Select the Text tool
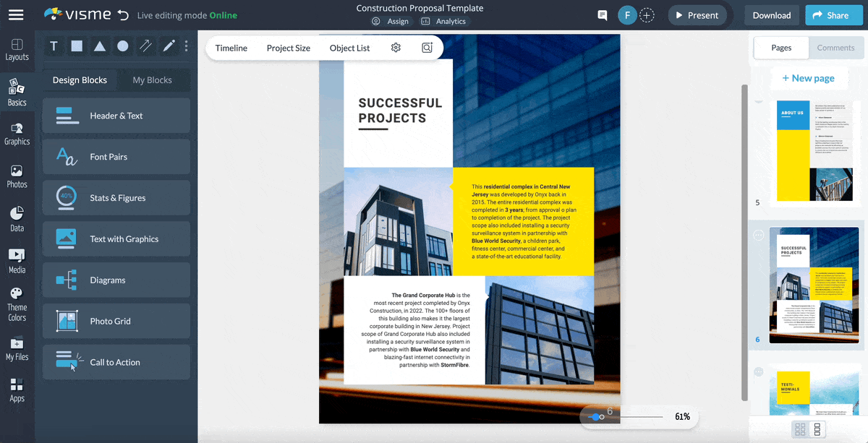This screenshot has height=443, width=868. pyautogui.click(x=54, y=46)
